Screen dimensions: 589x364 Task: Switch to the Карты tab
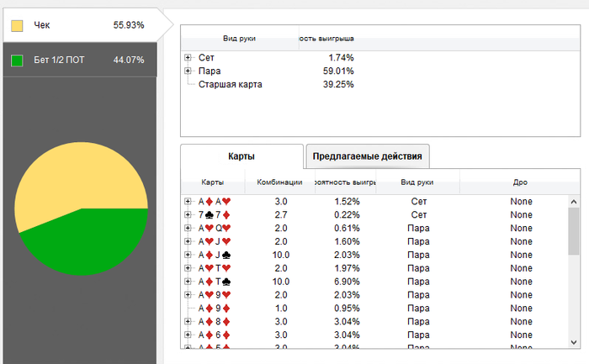(241, 156)
